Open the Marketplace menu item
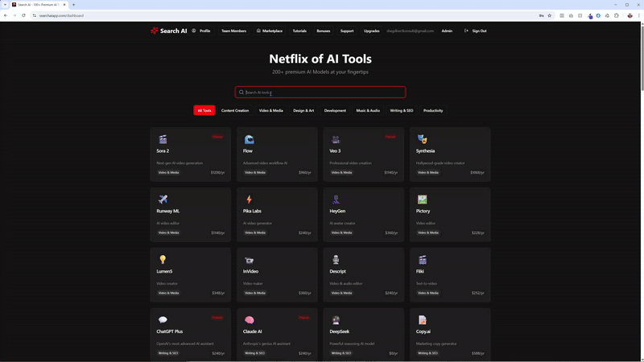Viewport: 644px width, 362px height. [270, 31]
